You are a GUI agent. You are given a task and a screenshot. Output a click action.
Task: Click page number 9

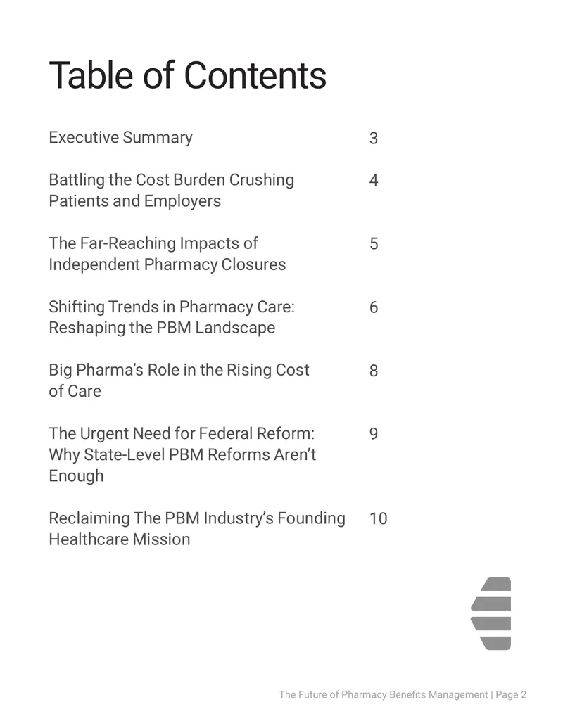pyautogui.click(x=374, y=434)
